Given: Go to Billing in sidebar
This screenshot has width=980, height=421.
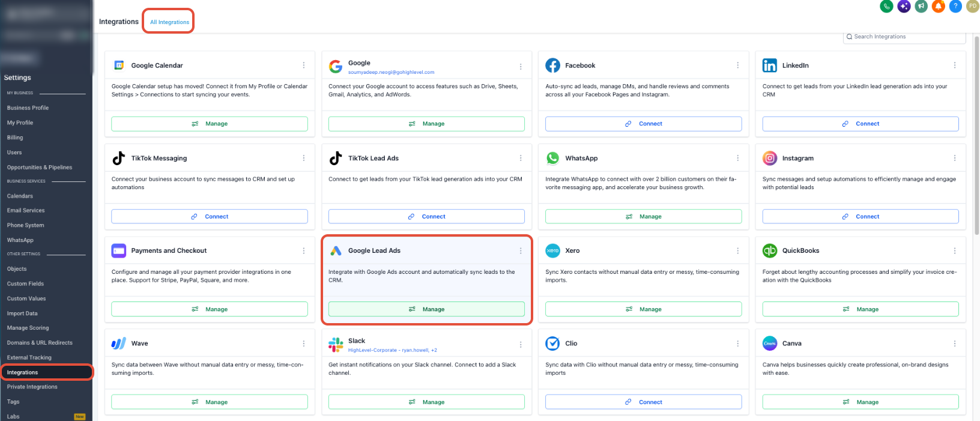Looking at the screenshot, I should 15,138.
